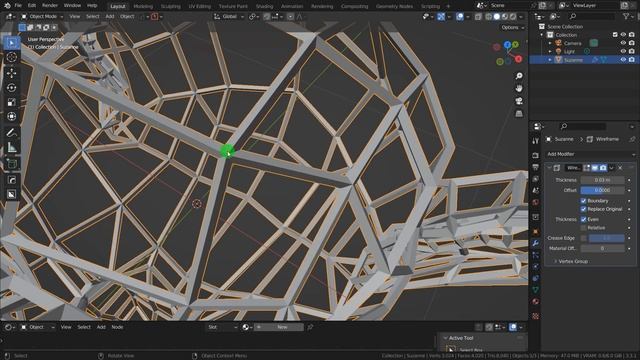Open modifier extra options chevron
The height and width of the screenshot is (360, 640).
tap(611, 168)
